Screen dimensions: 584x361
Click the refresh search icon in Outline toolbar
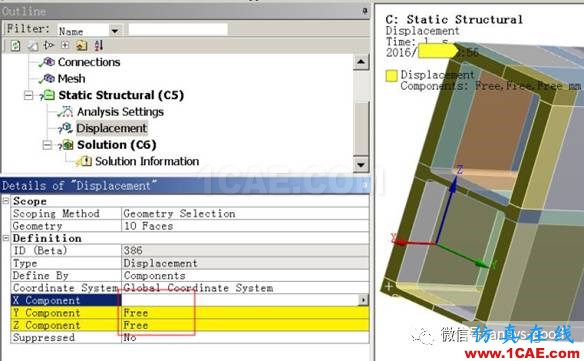tap(15, 45)
